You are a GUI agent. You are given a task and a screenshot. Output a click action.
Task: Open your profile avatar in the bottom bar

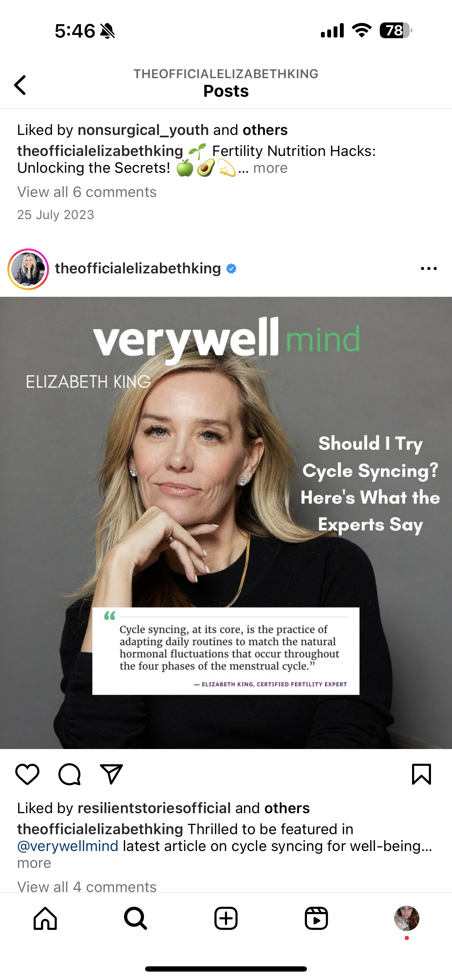tap(407, 918)
